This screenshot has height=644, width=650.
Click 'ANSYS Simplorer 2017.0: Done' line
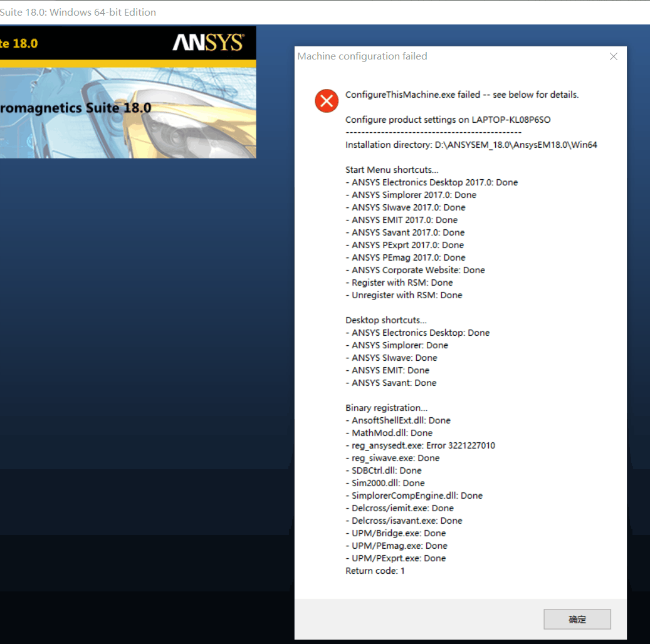[411, 195]
